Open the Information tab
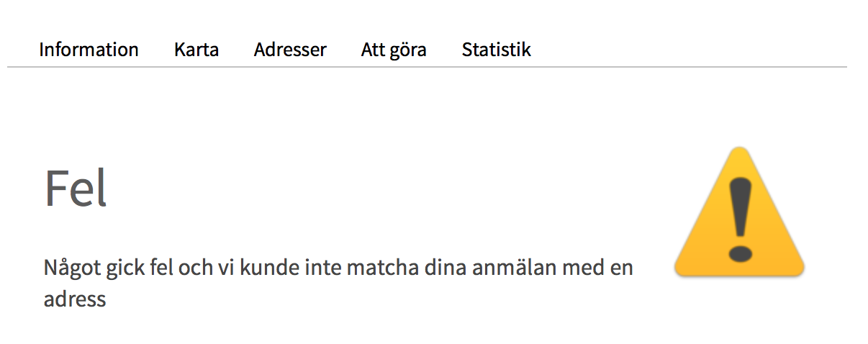The height and width of the screenshot is (344, 868). tap(89, 50)
